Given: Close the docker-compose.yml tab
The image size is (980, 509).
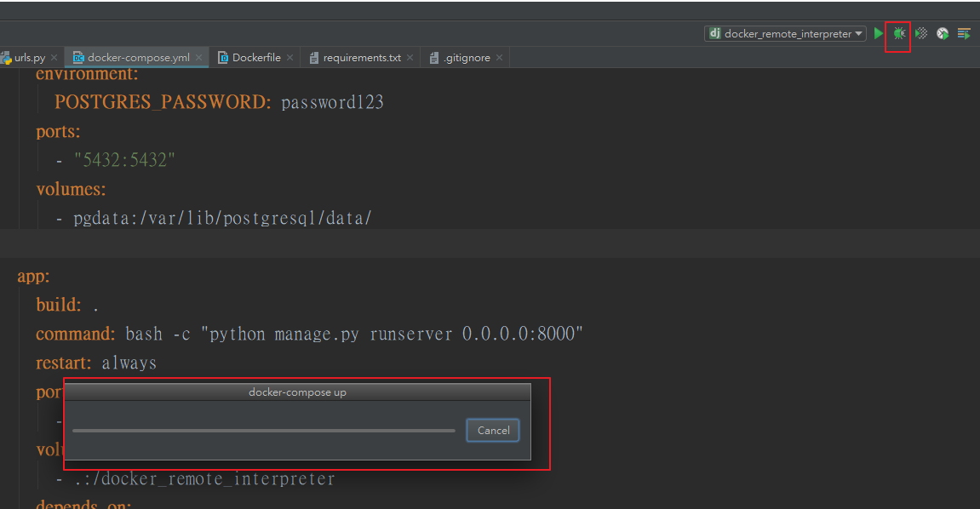Looking at the screenshot, I should click(198, 58).
